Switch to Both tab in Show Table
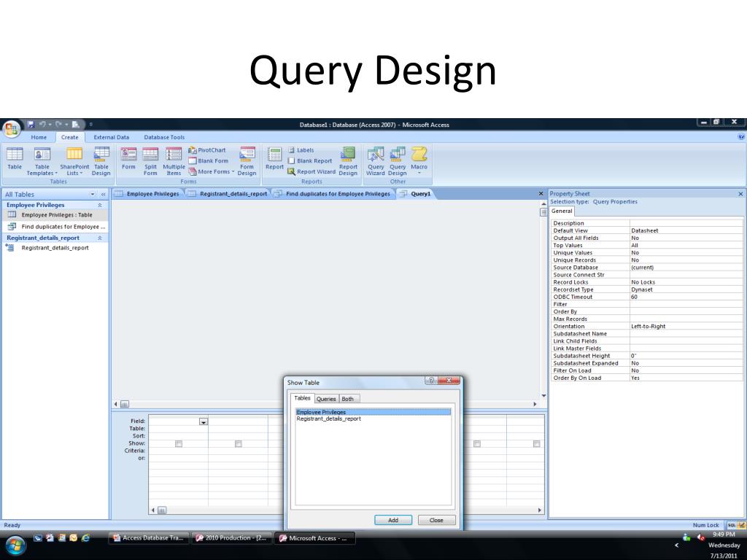747x560 pixels. point(348,399)
